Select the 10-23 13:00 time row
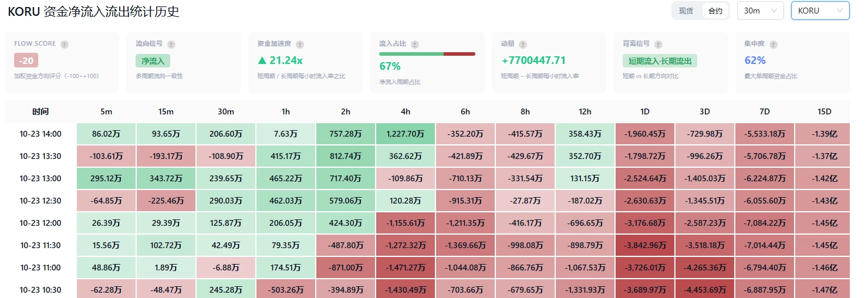 coord(427,178)
